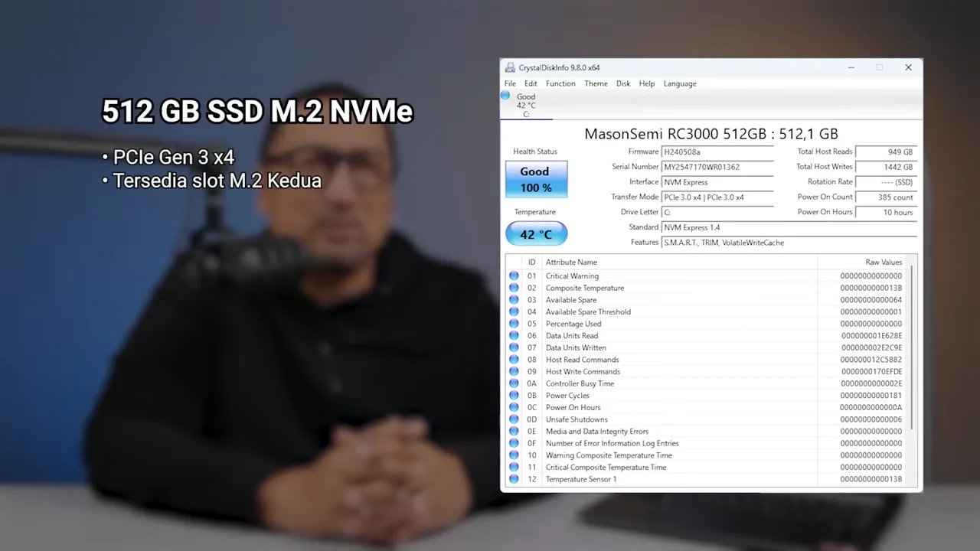980x551 pixels.
Task: Click the ID column header
Action: pos(532,262)
